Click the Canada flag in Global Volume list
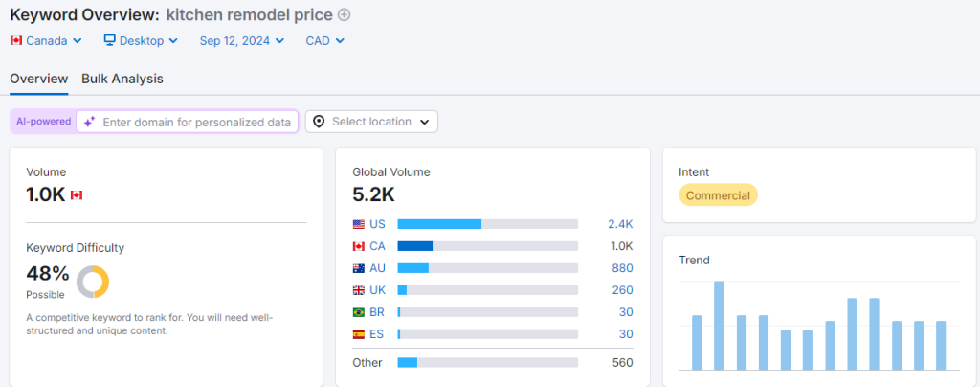This screenshot has width=980, height=387. [x=359, y=246]
